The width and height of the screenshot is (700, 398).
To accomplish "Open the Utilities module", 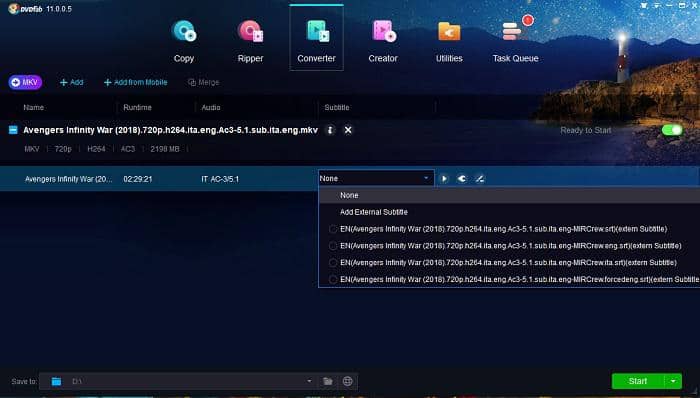I will pos(449,41).
